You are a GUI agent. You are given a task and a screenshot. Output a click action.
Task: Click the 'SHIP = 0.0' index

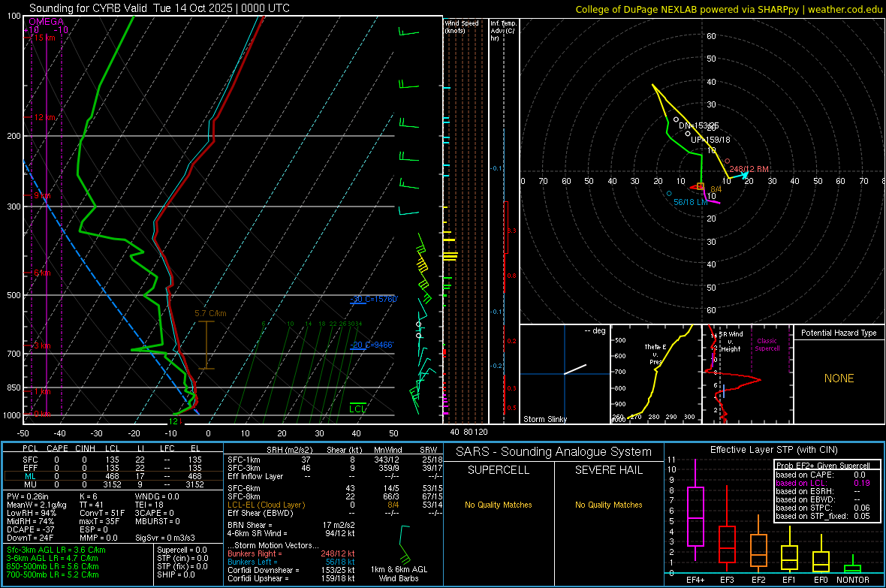[x=176, y=574]
